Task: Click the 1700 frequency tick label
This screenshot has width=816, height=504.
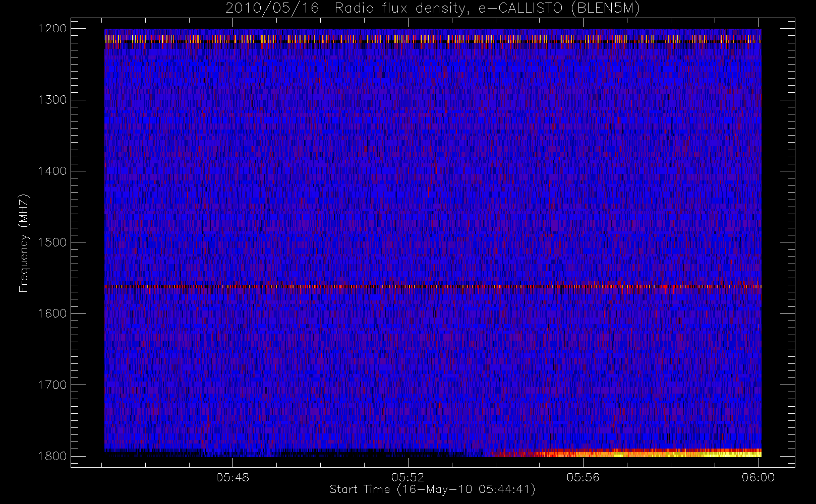Action: click(x=53, y=385)
